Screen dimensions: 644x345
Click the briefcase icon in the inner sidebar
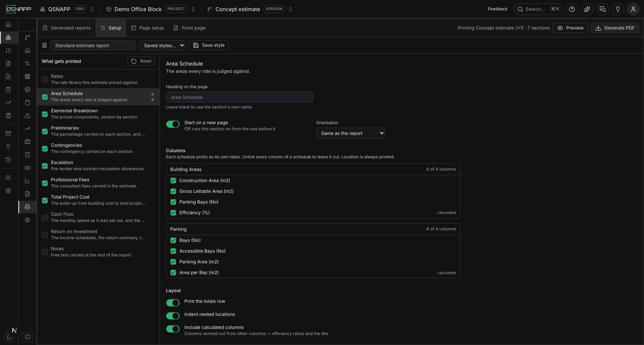click(x=27, y=141)
